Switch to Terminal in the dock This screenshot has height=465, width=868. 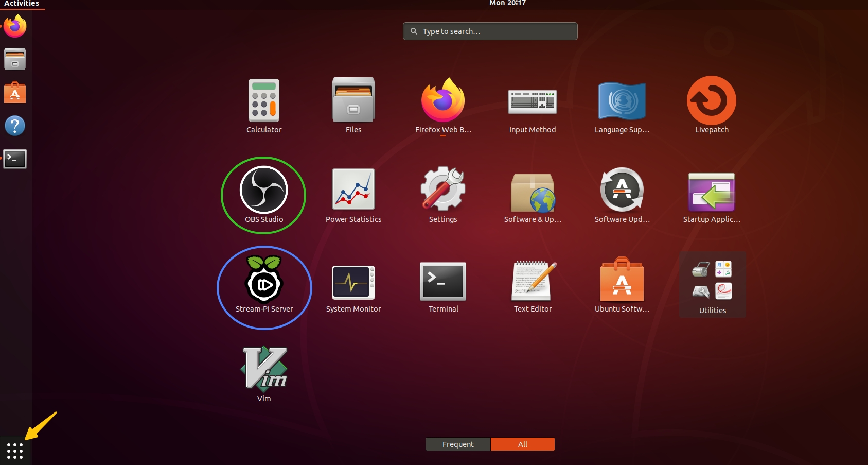pos(15,159)
